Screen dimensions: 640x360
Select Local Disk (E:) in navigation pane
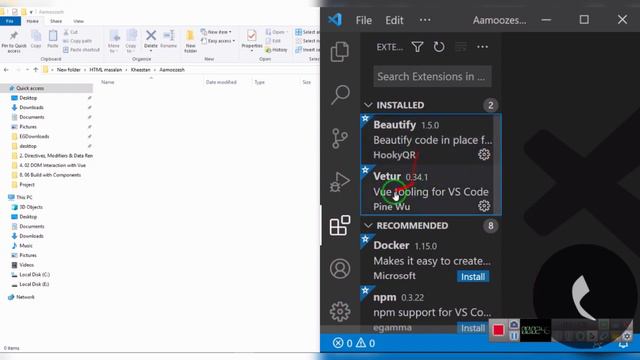[34, 284]
